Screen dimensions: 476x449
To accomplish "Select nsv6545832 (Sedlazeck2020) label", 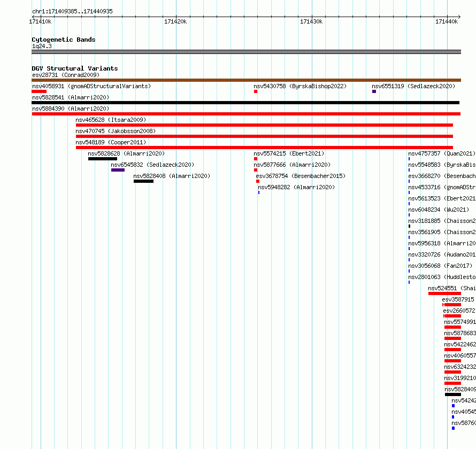I will [x=152, y=165].
